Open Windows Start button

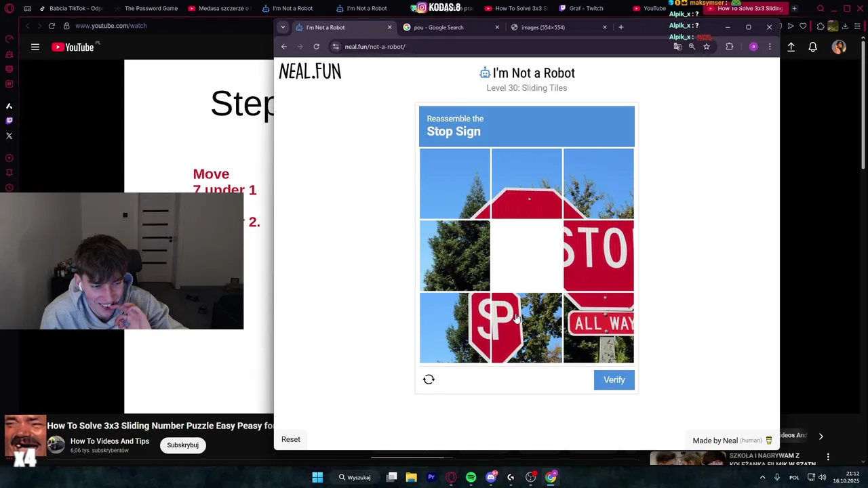click(x=317, y=477)
